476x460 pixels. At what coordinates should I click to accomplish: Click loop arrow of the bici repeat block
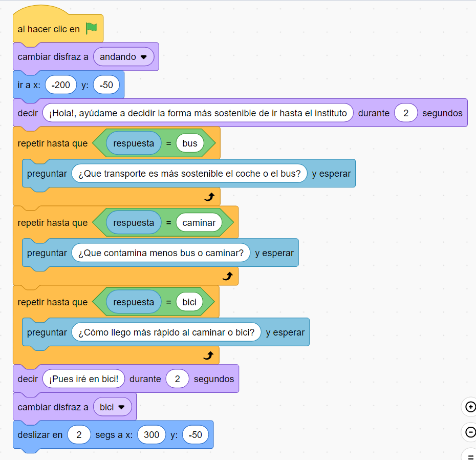[208, 356]
